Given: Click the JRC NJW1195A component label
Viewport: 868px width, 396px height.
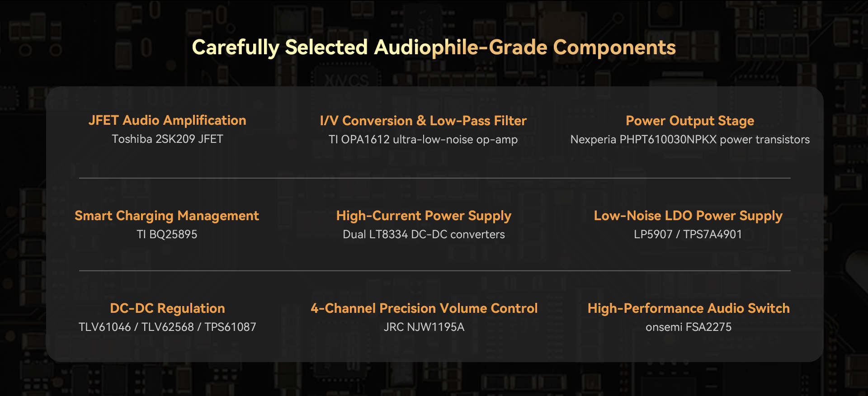Looking at the screenshot, I should [x=424, y=327].
